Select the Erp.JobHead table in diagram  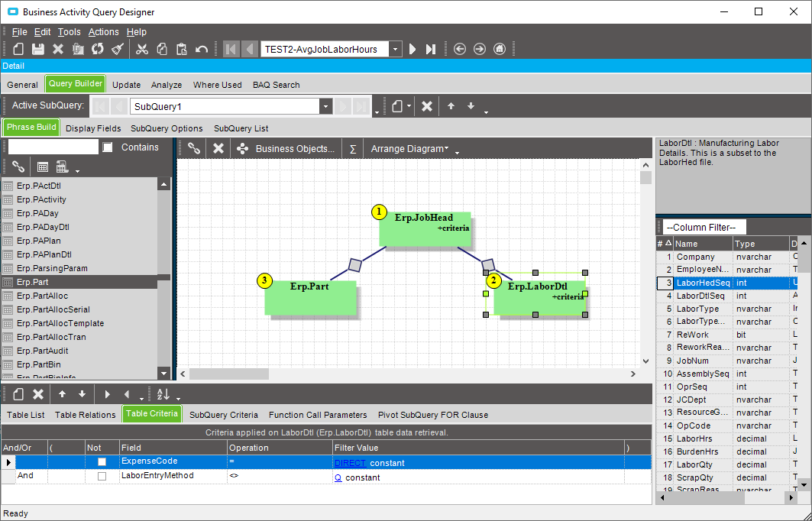(x=425, y=229)
